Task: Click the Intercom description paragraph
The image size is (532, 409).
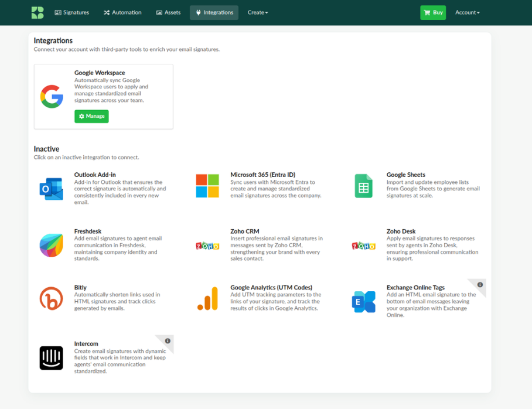Action: 120,361
